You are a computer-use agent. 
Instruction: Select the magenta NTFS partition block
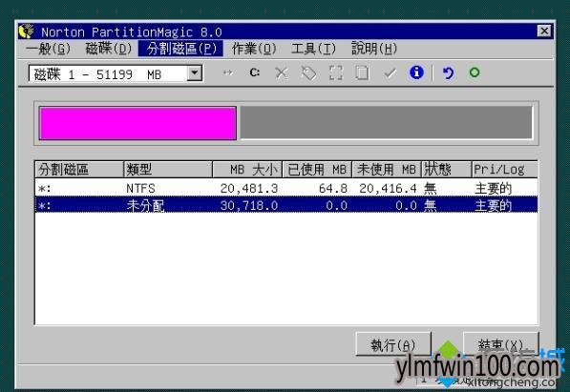[x=137, y=123]
